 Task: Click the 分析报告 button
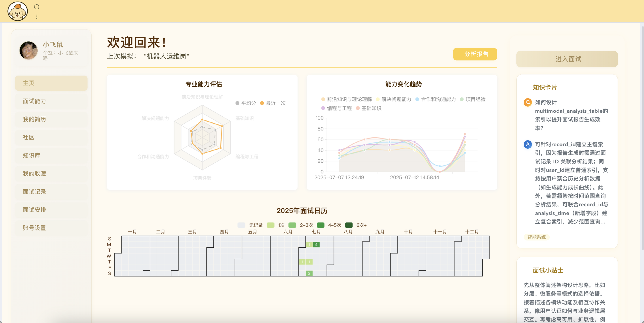[475, 54]
